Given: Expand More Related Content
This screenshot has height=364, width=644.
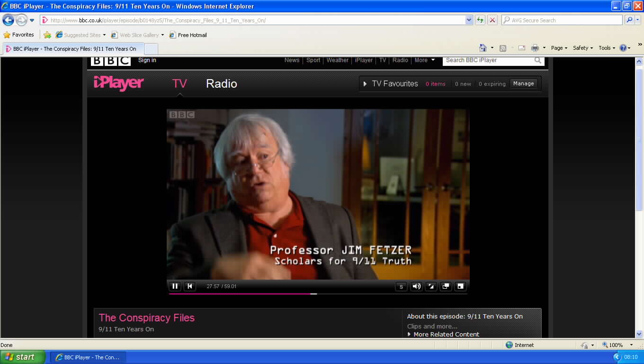Looking at the screenshot, I should (x=443, y=334).
